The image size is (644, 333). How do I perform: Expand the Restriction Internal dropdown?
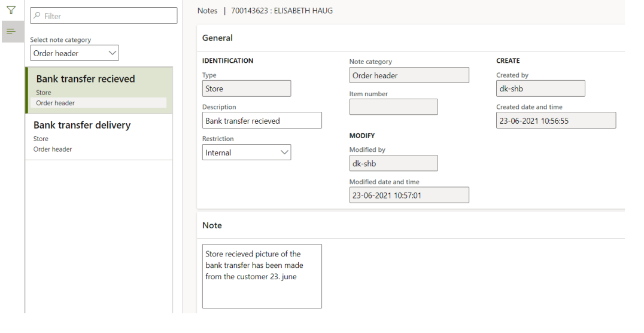point(247,152)
